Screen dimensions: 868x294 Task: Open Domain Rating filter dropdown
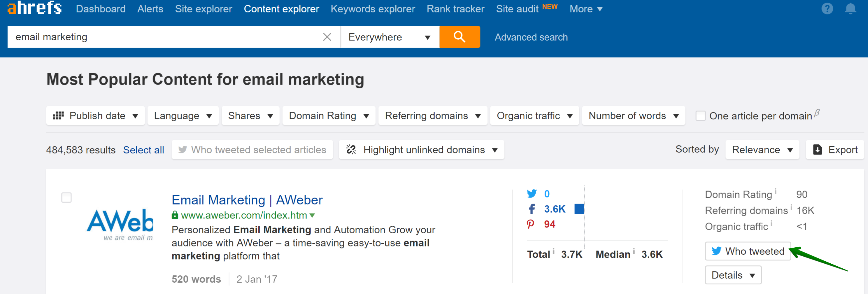(329, 116)
